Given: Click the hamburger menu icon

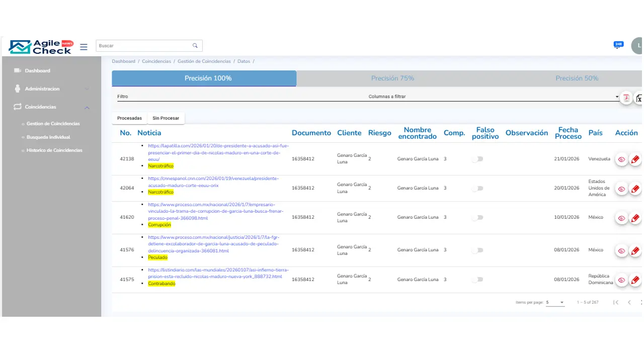Looking at the screenshot, I should point(84,47).
